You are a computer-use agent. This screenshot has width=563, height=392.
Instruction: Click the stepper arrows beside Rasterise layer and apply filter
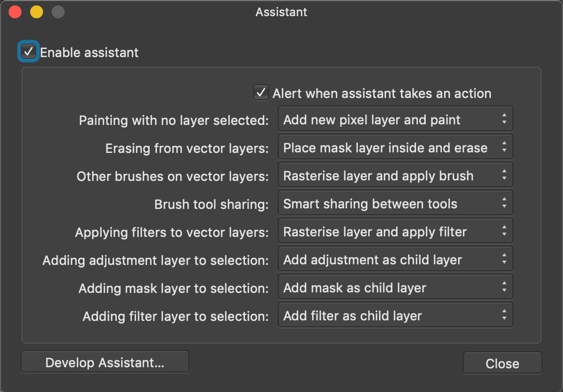[505, 231]
